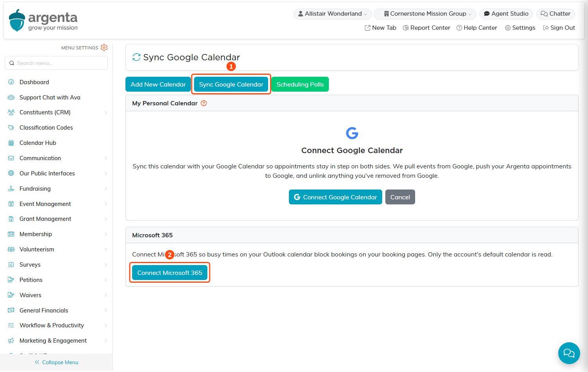
Task: Open Menu Settings gear icon
Action: pyautogui.click(x=104, y=47)
